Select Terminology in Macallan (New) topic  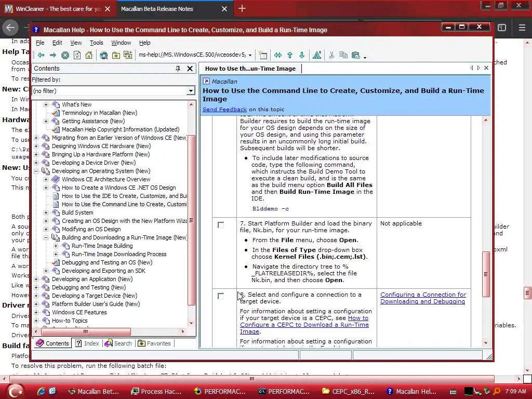(99, 113)
